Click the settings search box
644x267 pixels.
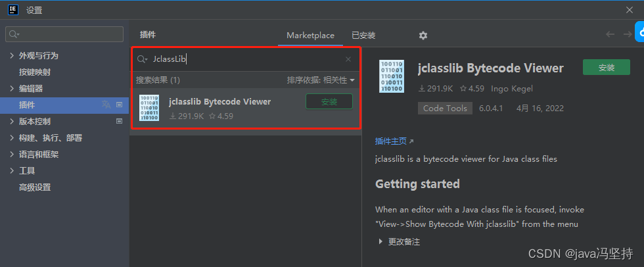64,34
